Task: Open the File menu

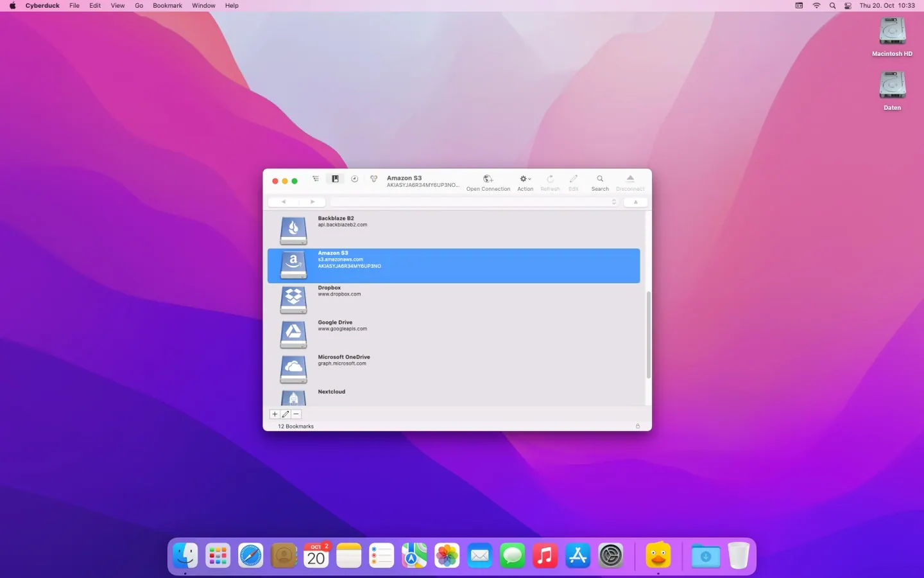Action: pyautogui.click(x=74, y=6)
